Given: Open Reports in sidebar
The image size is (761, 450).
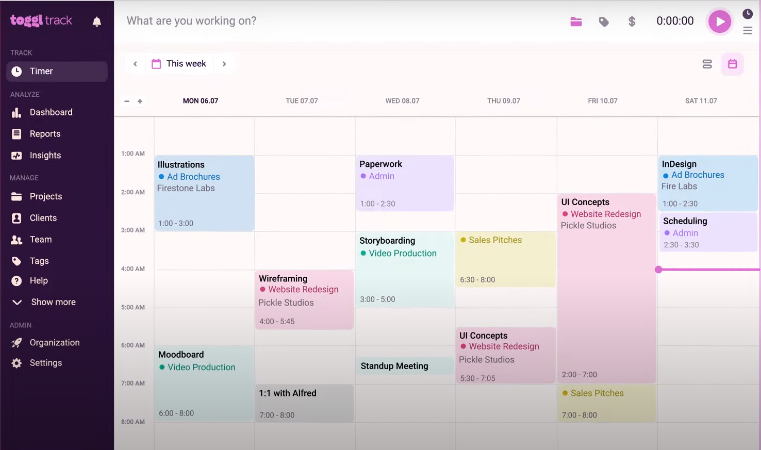Looking at the screenshot, I should tap(45, 134).
